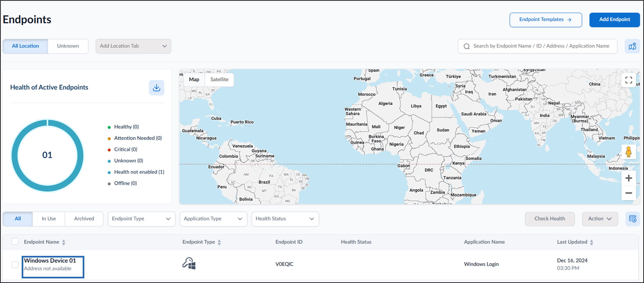Download the Health of Active Endpoints report
The image size is (644, 283).
157,88
